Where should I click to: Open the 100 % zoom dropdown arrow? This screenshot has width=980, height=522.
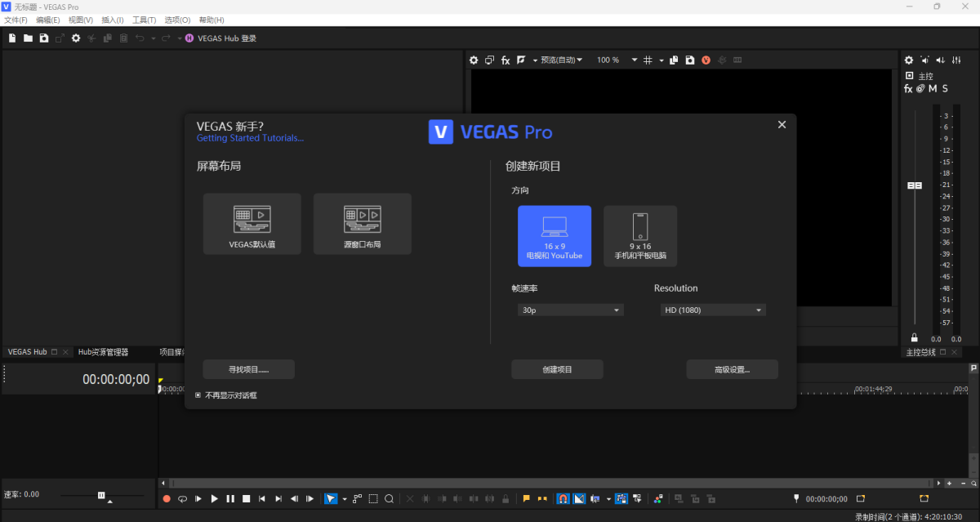[x=635, y=60]
